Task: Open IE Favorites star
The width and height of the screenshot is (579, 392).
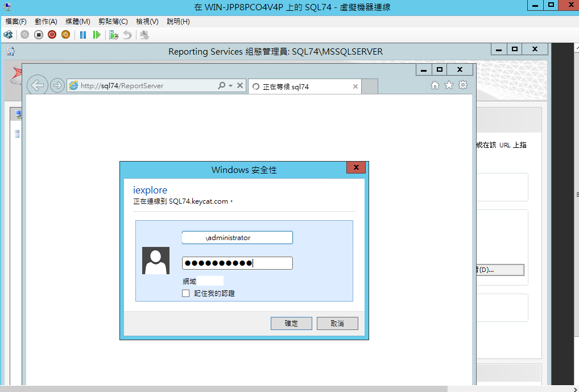Action: [x=449, y=85]
